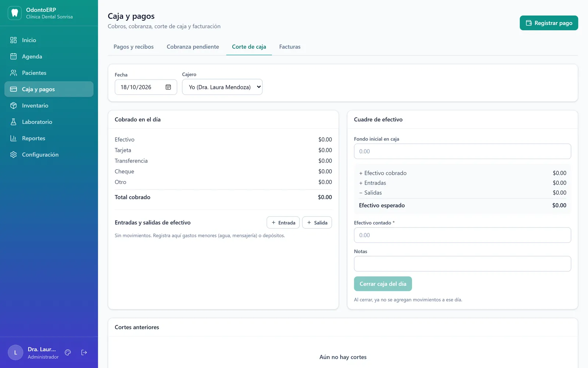Screen dimensions: 588x368
Task: Focus the Fondo inicial en caja field
Action: 462,151
